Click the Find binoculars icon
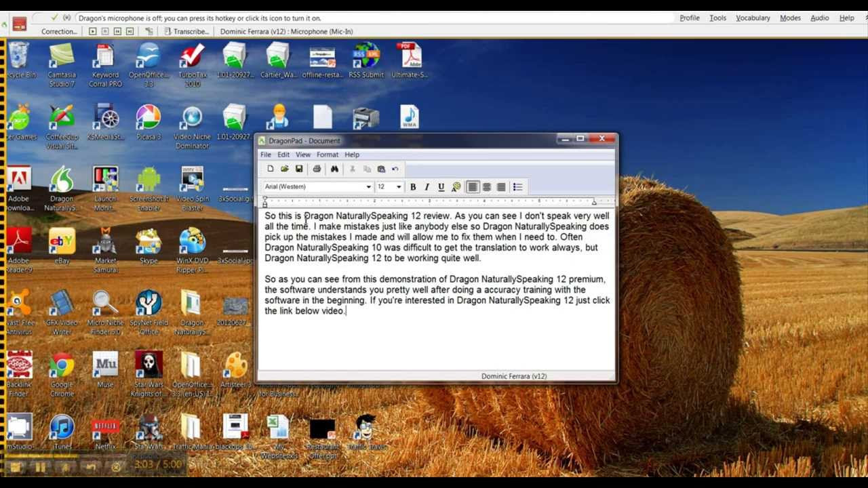 click(334, 169)
